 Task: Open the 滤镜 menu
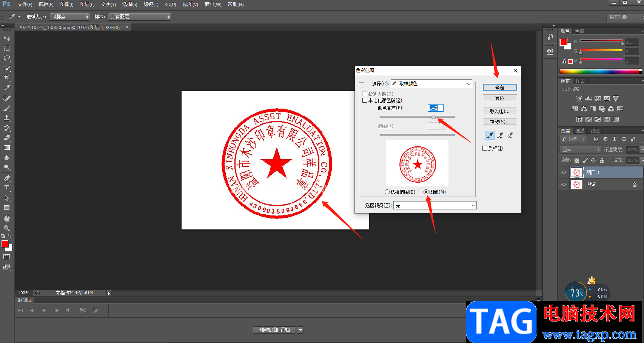(151, 5)
